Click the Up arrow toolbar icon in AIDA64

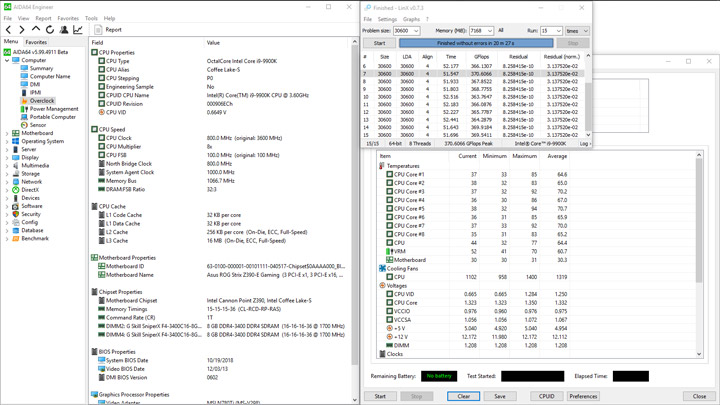click(x=36, y=29)
